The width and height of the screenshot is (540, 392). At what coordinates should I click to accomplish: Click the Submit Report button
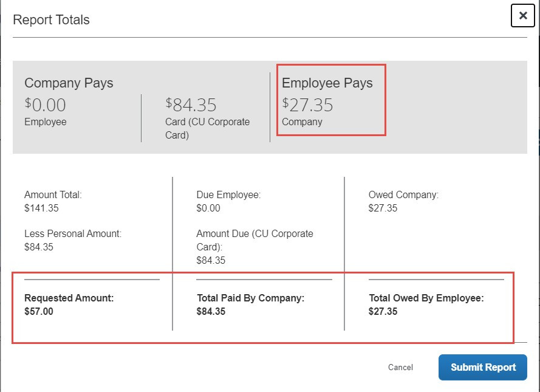482,367
